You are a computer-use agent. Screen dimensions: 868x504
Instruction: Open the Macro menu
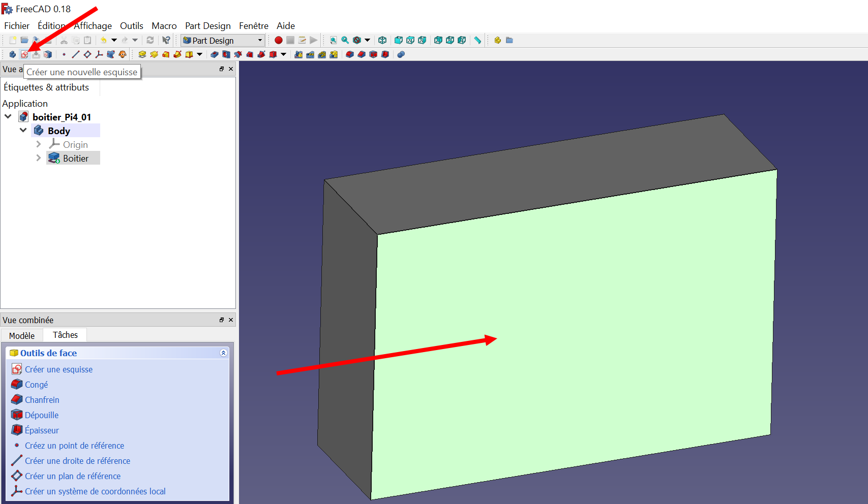[164, 25]
